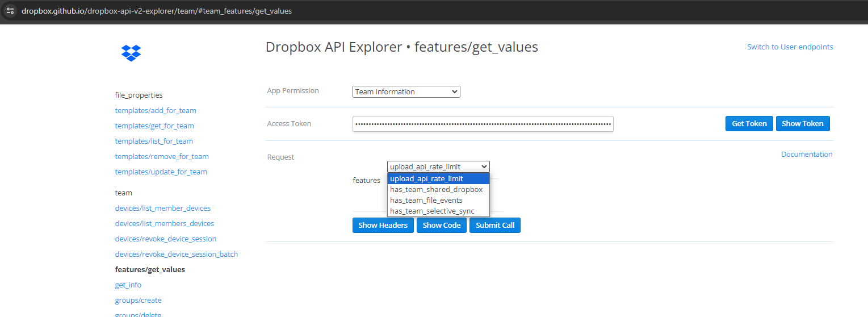Submit the API call
Image resolution: width=868 pixels, height=317 pixels.
(x=494, y=226)
